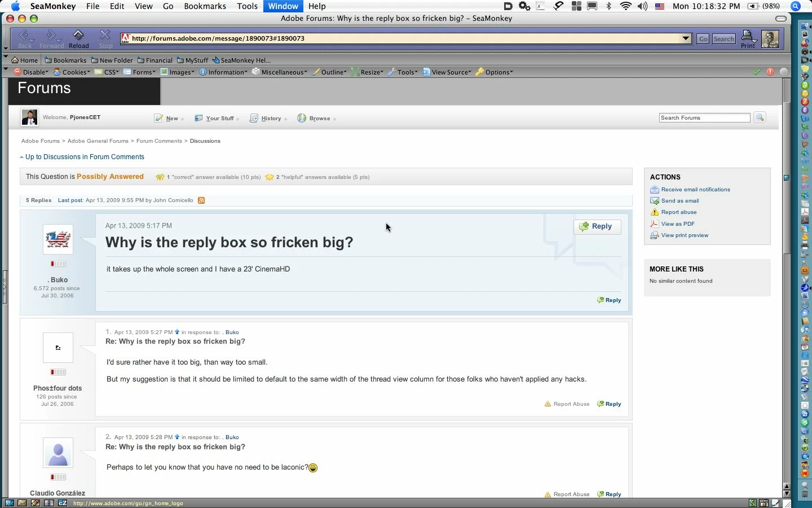The image size is (812, 508).
Task: Click the RSS feed icon next to last post
Action: (201, 200)
